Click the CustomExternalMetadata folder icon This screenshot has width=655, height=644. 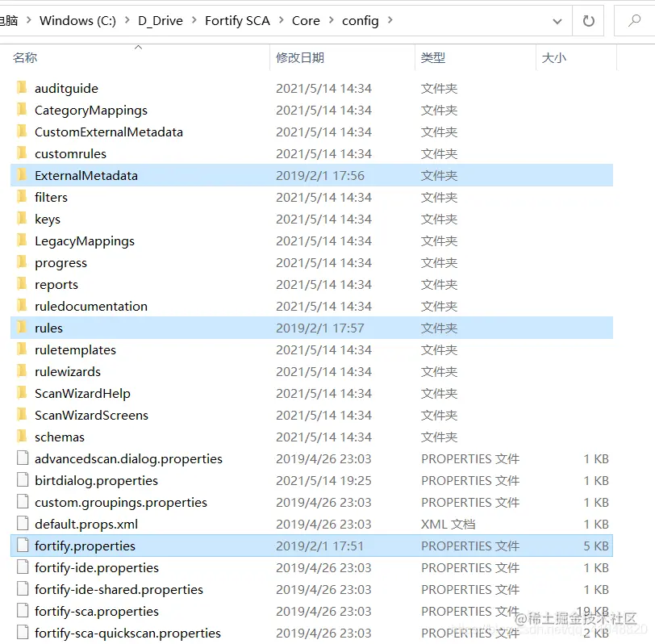tap(22, 132)
